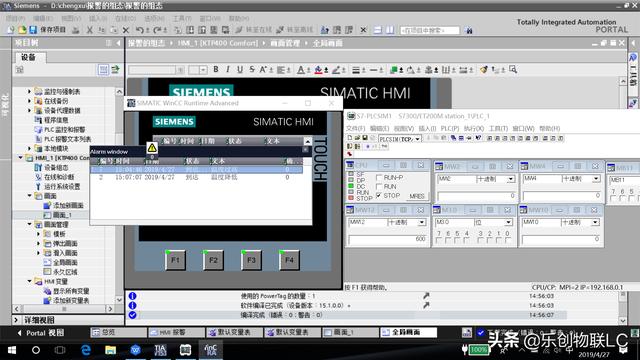Toggle Underline formatting in the screen editor
This screenshot has width=640, height=360.
[240, 69]
